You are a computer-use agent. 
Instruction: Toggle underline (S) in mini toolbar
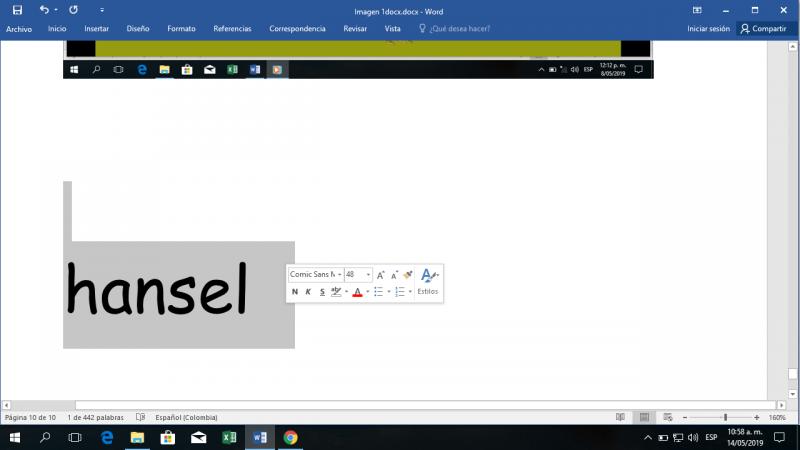point(322,292)
